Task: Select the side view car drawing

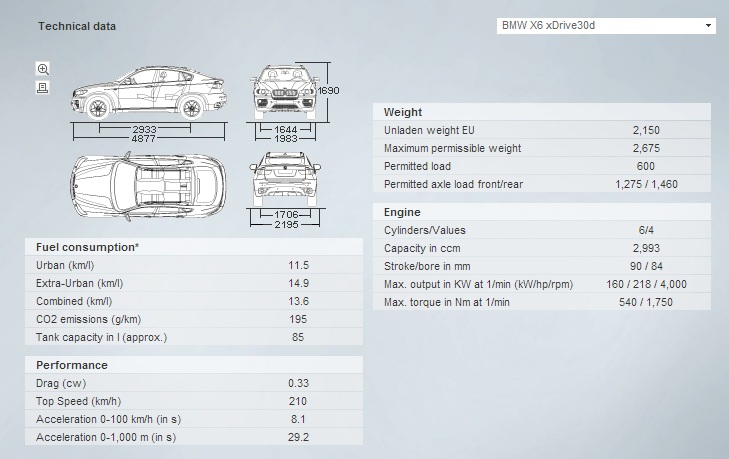Action: point(149,92)
